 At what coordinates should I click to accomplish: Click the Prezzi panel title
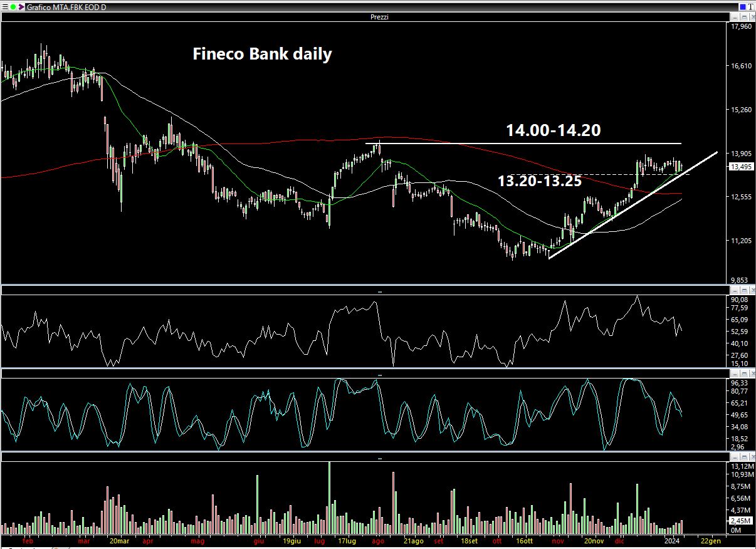coord(379,17)
